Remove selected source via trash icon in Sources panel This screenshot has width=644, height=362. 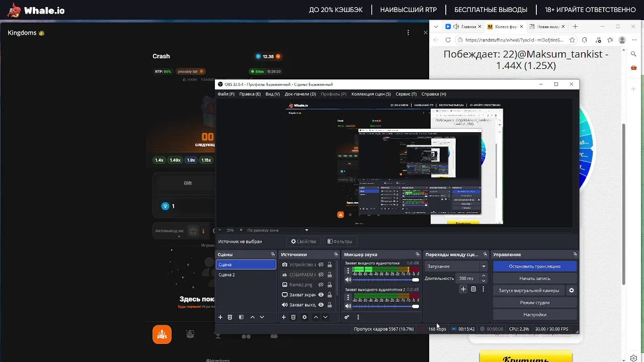pyautogui.click(x=293, y=317)
